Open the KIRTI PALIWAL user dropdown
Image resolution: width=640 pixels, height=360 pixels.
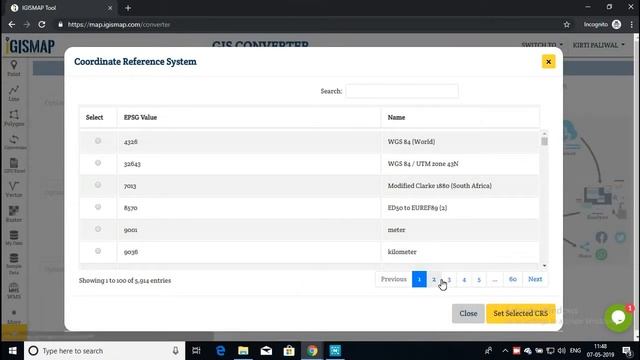coord(598,45)
